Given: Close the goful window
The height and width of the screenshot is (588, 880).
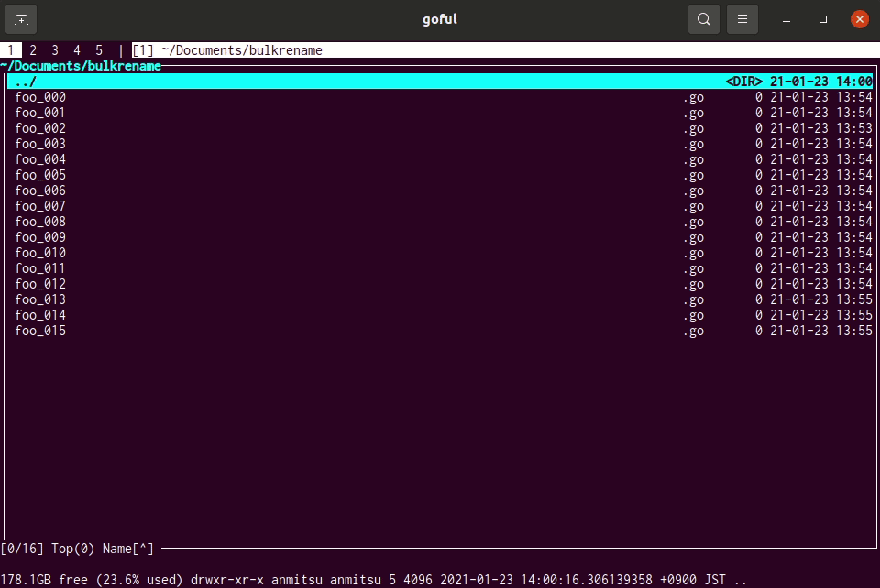Looking at the screenshot, I should tap(859, 19).
